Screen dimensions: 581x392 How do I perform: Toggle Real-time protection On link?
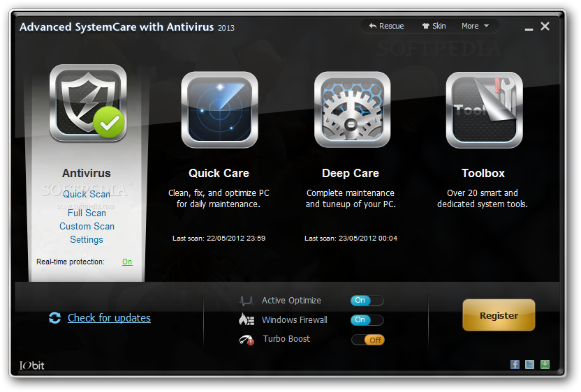pos(127,262)
